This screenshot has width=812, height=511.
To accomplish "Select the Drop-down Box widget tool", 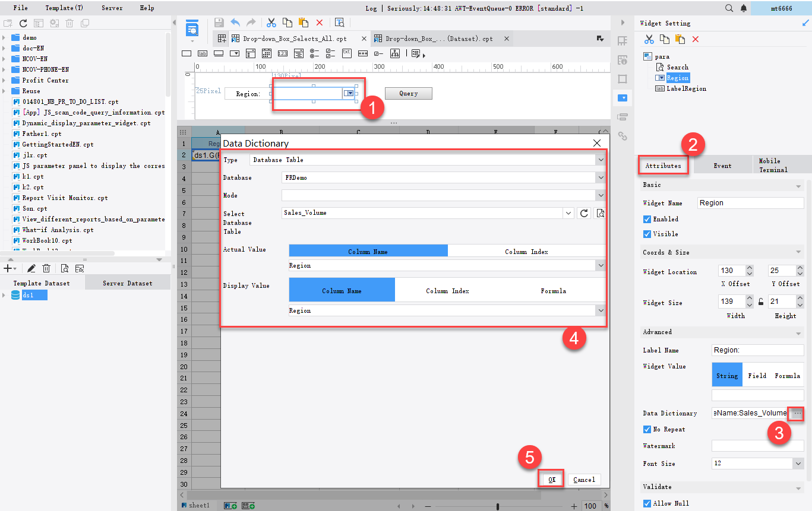I will 234,53.
